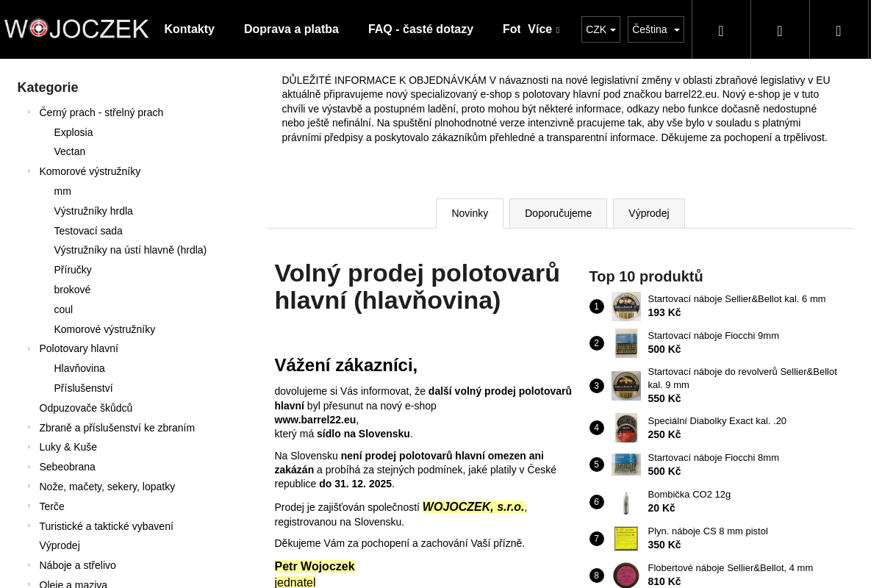Screen dimensions: 882x588
Task: Click the highlighted WOJOCZEK, s.r.o. text
Action: [473, 506]
